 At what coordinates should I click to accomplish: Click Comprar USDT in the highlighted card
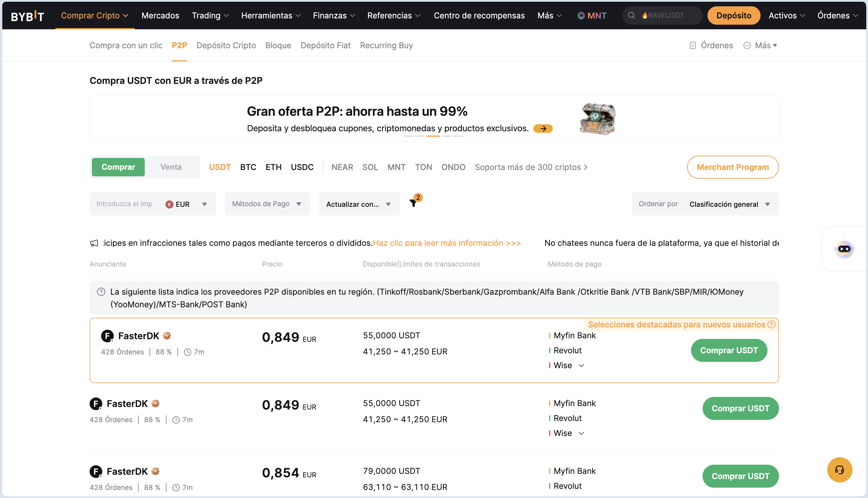click(x=729, y=350)
